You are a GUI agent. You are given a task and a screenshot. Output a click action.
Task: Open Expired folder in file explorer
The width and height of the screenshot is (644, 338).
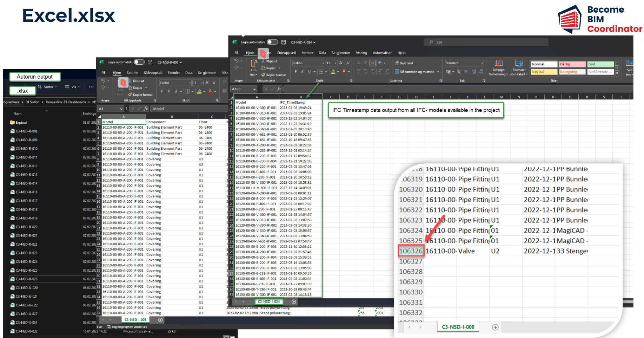[18, 123]
